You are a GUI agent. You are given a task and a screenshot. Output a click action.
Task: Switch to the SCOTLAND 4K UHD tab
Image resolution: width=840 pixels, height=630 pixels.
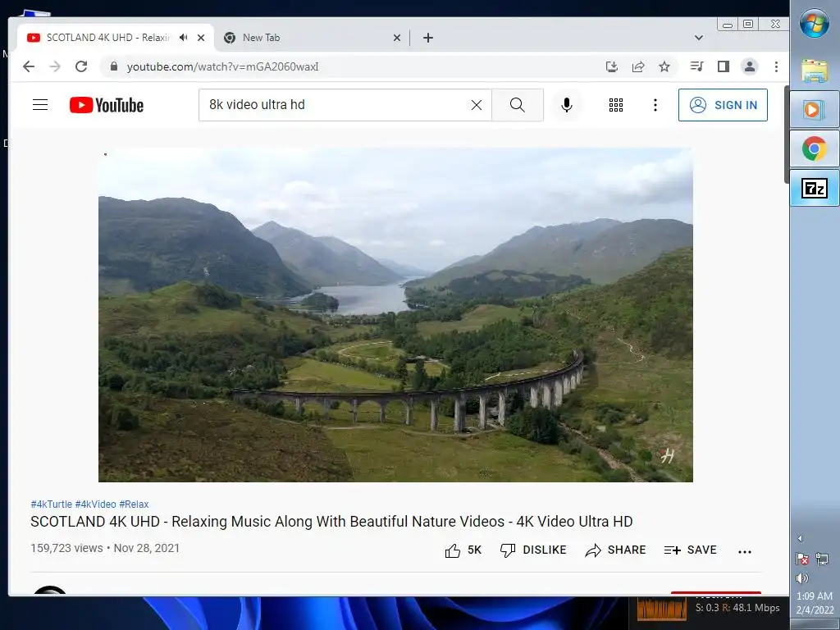tap(107, 38)
